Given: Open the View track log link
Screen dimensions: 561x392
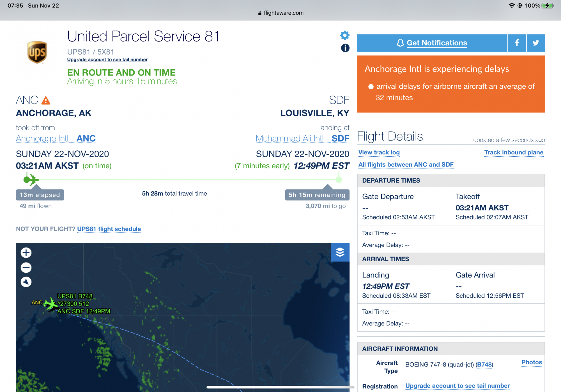Looking at the screenshot, I should (x=379, y=152).
